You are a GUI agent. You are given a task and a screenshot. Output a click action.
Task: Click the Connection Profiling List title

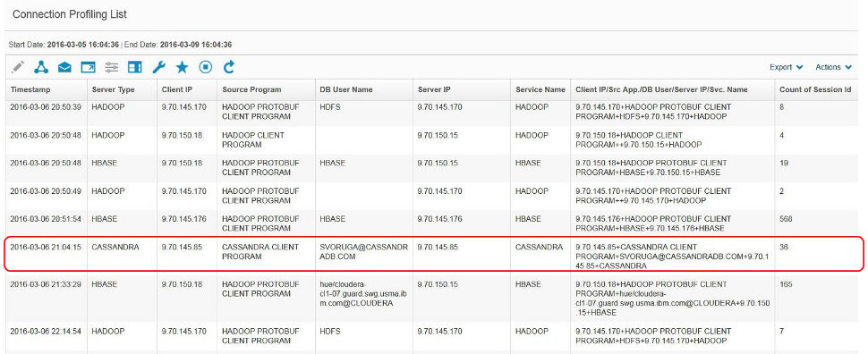[x=70, y=14]
